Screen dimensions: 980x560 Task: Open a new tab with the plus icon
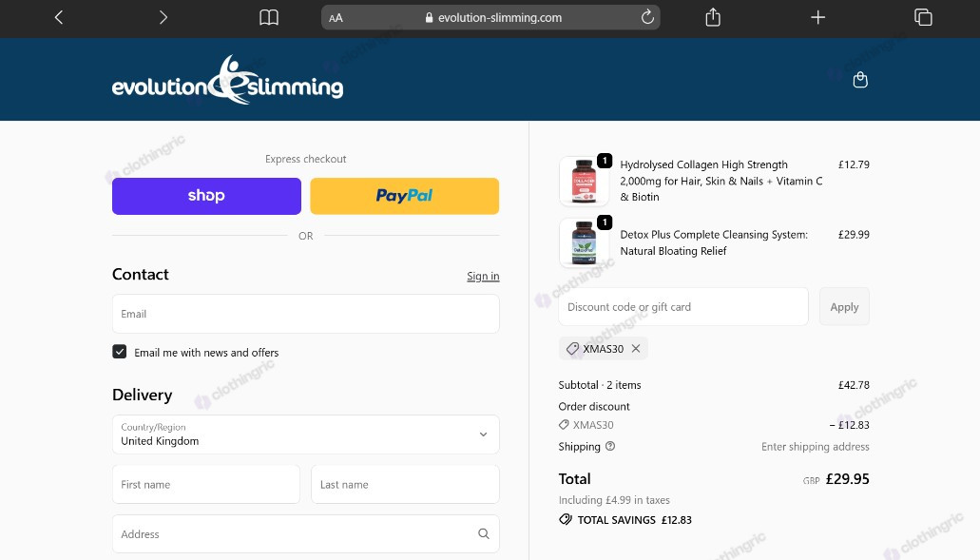point(817,17)
